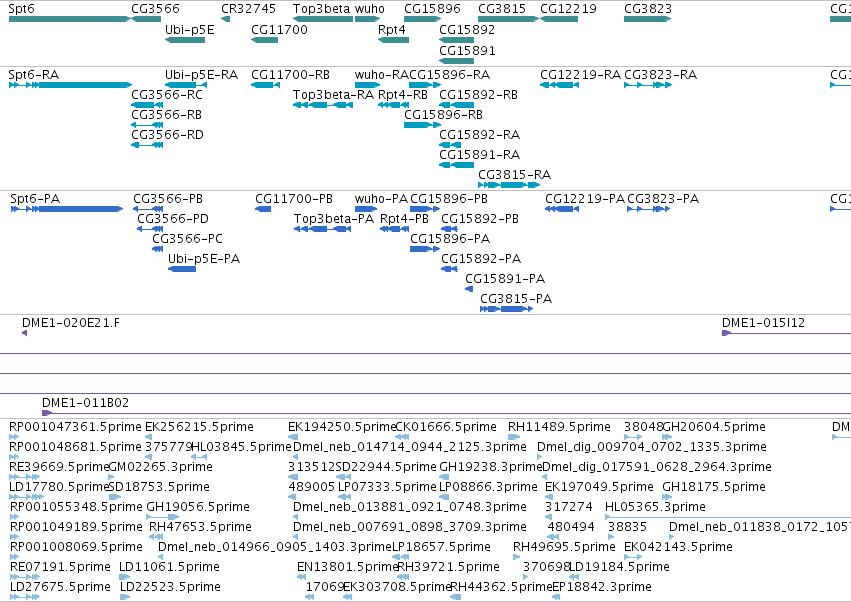Screen dimensions: 851x602
Task: Click the DME1-015I12 BAC label
Action: [x=764, y=323]
